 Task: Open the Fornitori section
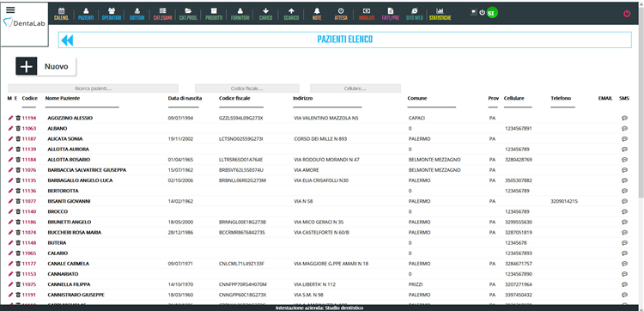(240, 14)
